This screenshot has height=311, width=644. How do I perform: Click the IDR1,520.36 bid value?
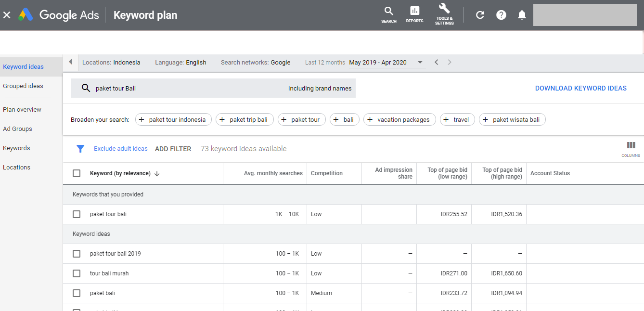pyautogui.click(x=507, y=214)
